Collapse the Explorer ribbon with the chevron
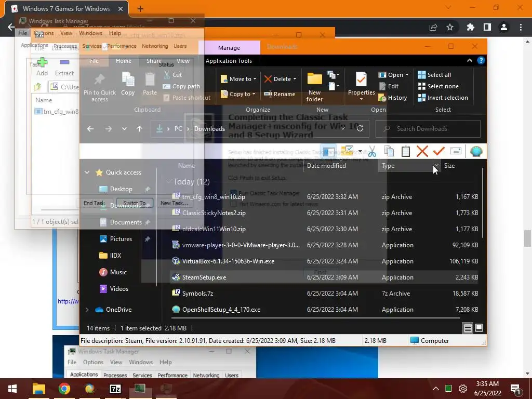The height and width of the screenshot is (399, 532). (x=470, y=60)
